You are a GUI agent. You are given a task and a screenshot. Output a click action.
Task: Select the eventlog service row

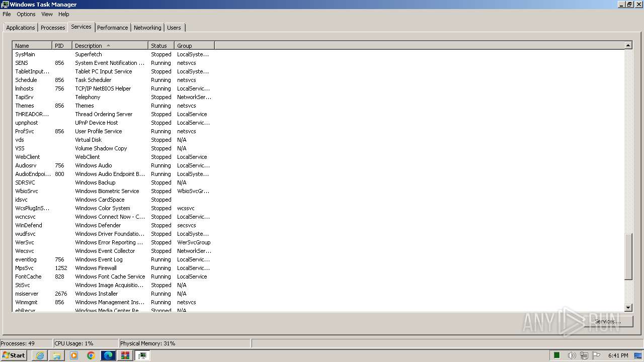tap(113, 259)
